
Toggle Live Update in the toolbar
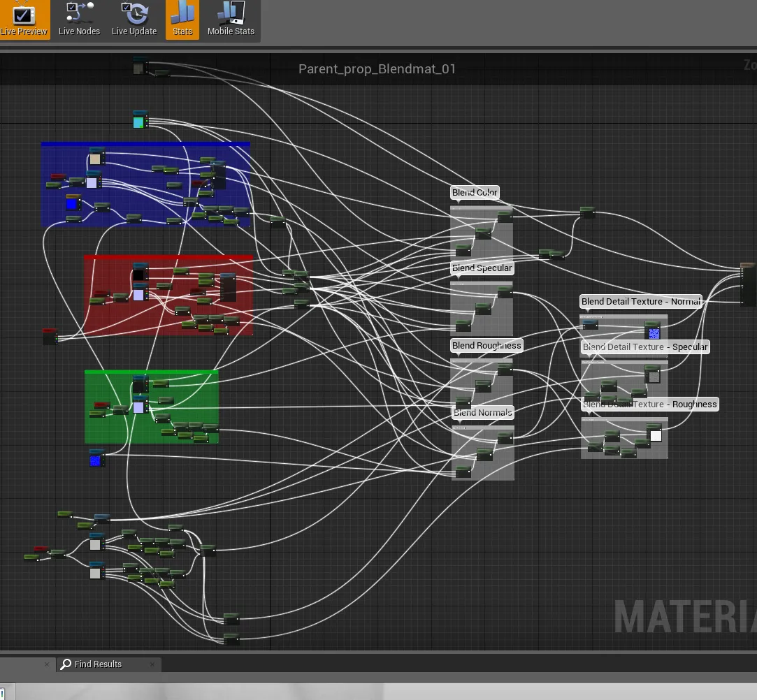[x=134, y=20]
